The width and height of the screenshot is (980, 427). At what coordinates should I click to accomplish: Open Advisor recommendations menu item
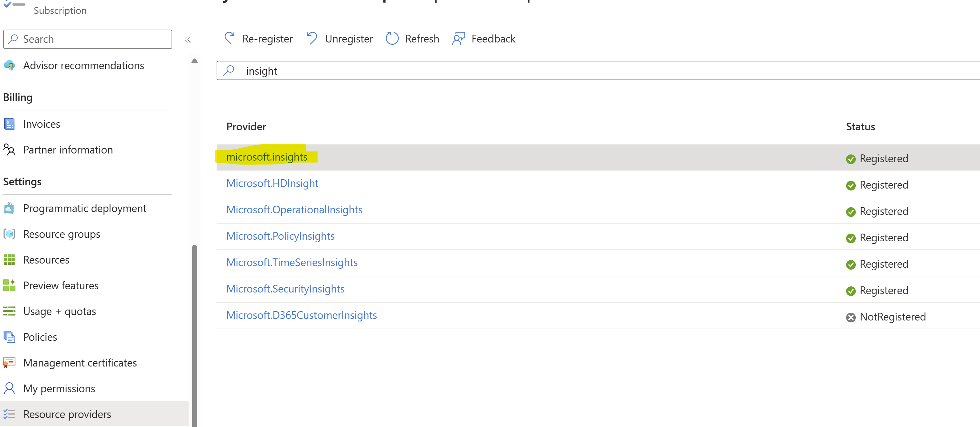(83, 65)
